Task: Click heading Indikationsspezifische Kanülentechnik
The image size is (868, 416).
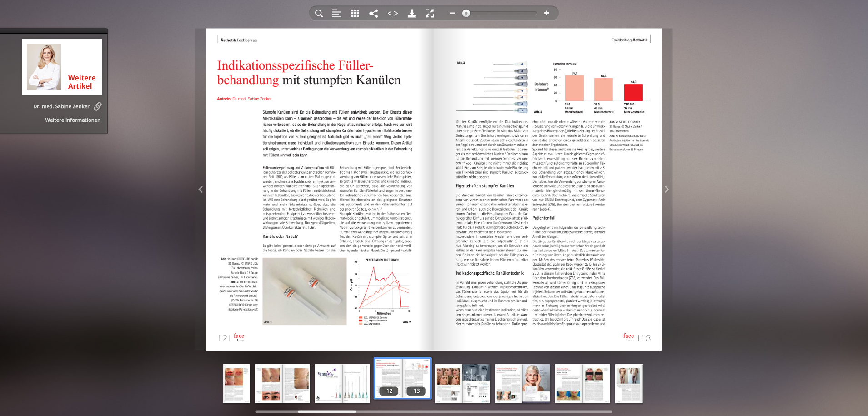Action: click(490, 273)
